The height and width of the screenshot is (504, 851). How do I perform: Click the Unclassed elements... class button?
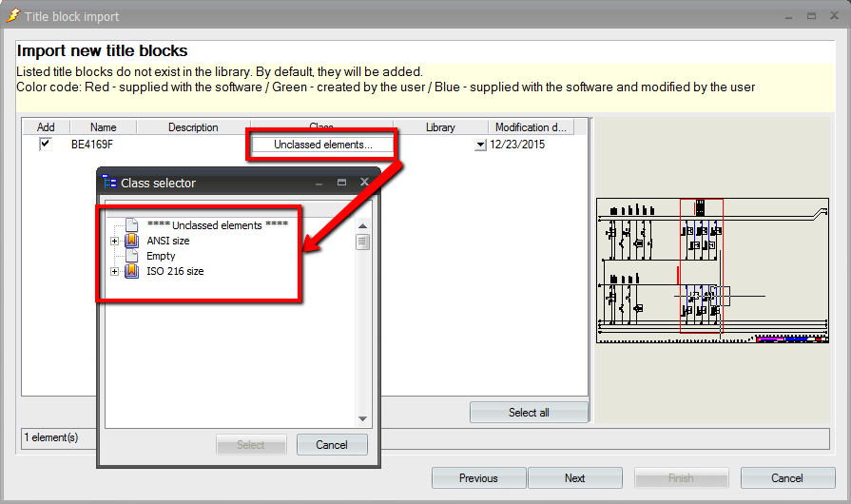(322, 145)
